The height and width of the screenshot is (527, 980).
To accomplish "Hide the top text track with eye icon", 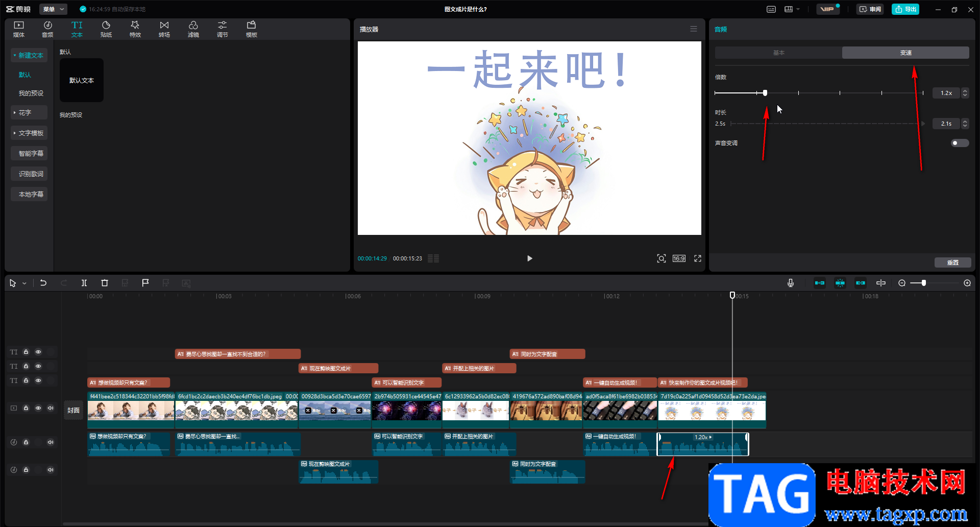I will pyautogui.click(x=38, y=352).
